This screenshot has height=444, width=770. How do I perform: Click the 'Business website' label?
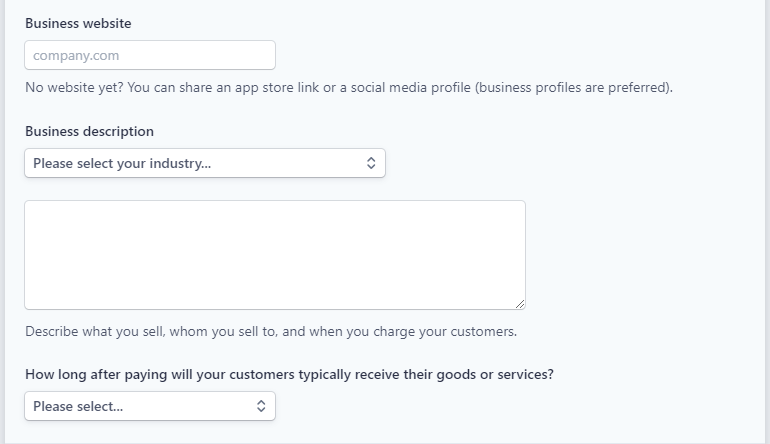[x=78, y=24]
